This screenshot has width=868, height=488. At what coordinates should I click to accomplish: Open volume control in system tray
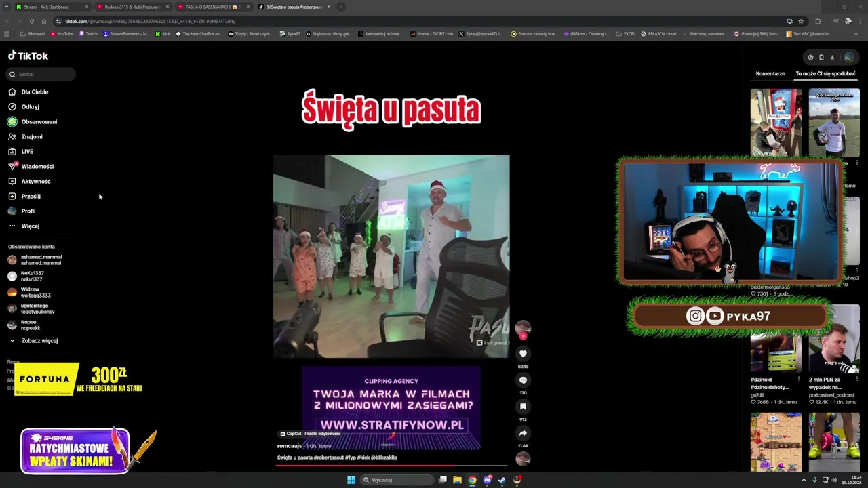point(833,480)
